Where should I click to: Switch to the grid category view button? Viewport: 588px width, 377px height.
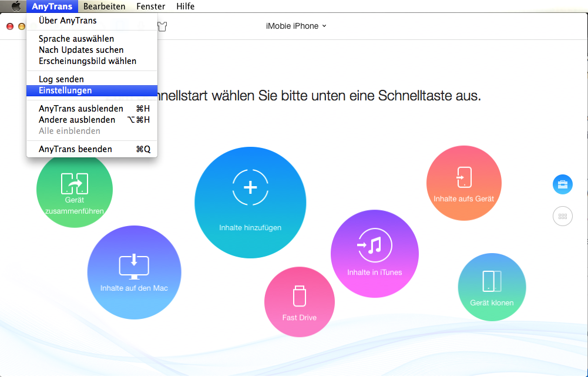(563, 216)
